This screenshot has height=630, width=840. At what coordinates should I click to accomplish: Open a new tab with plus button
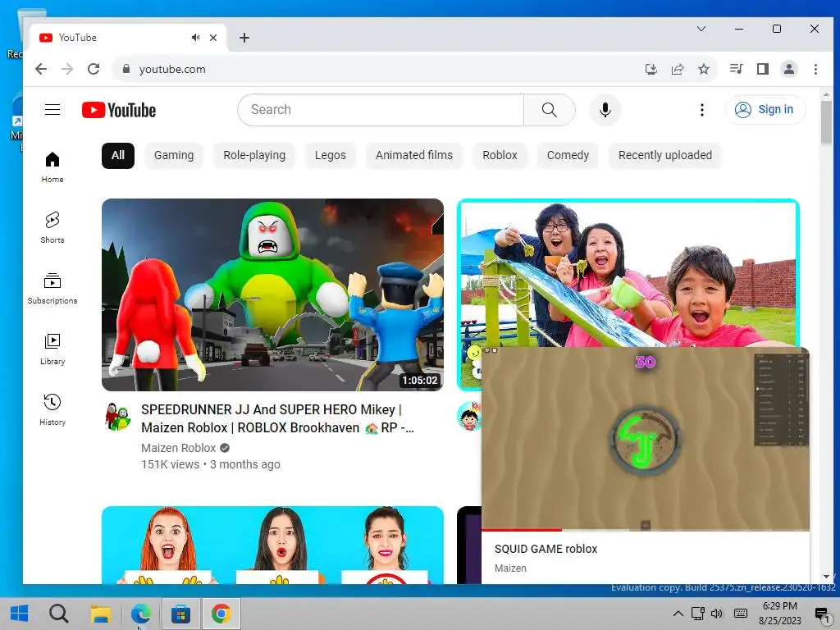point(244,38)
